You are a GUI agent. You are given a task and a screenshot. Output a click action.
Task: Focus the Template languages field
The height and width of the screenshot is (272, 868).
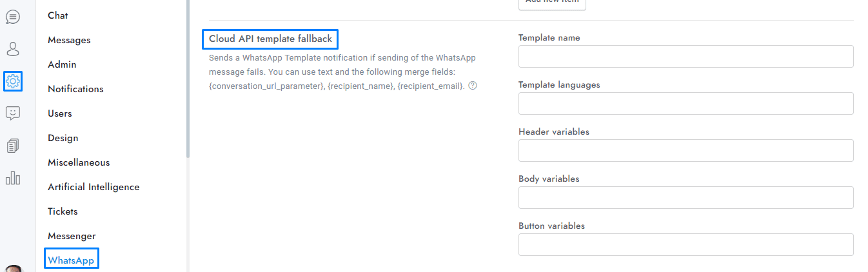pos(686,104)
